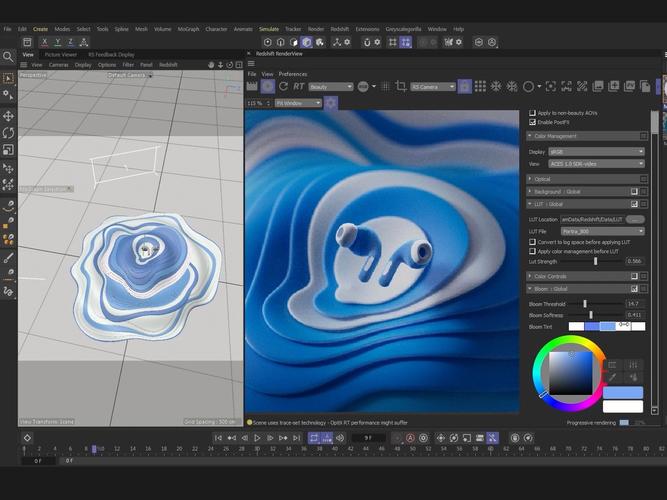Image resolution: width=667 pixels, height=500 pixels.
Task: Open the viewport Cameras menu
Action: click(59, 65)
